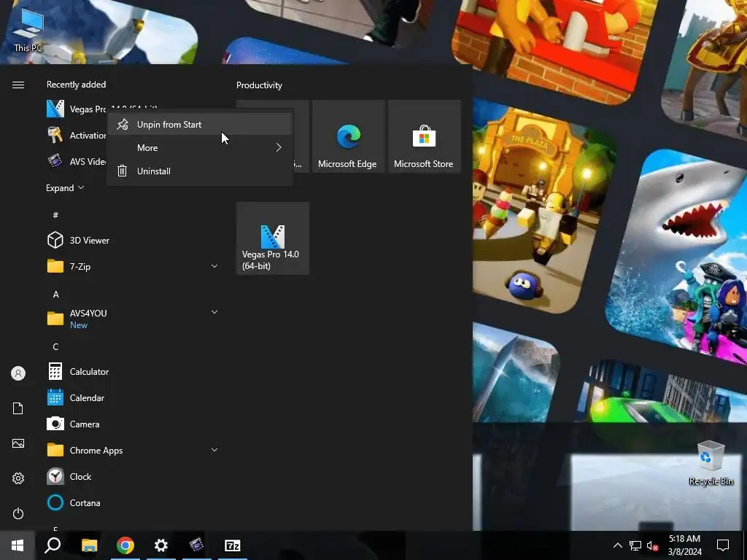Image resolution: width=747 pixels, height=560 pixels.
Task: Toggle the Start menu hamburger button
Action: pyautogui.click(x=18, y=85)
